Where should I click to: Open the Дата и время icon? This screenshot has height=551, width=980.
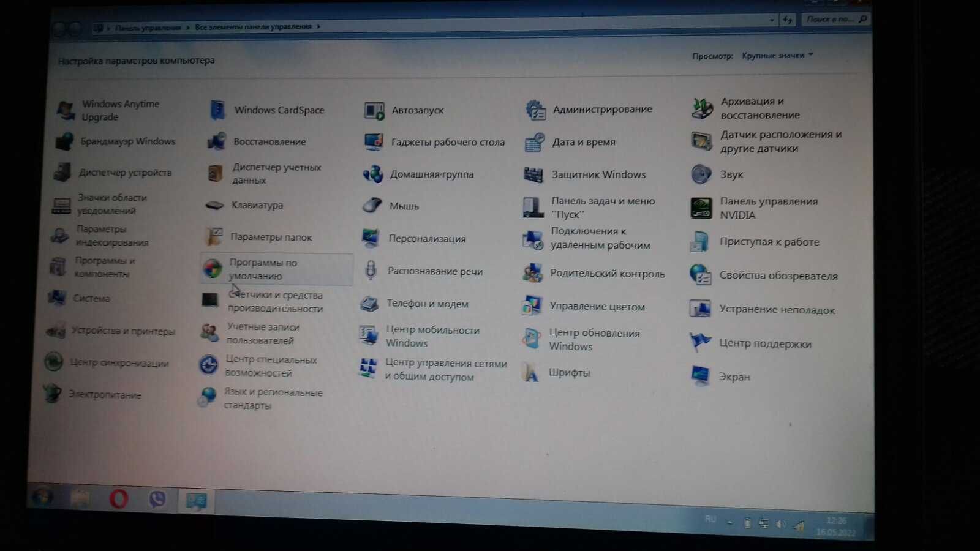[535, 142]
